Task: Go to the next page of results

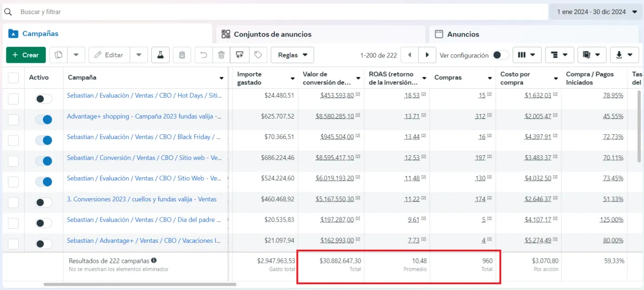Action: coord(427,55)
